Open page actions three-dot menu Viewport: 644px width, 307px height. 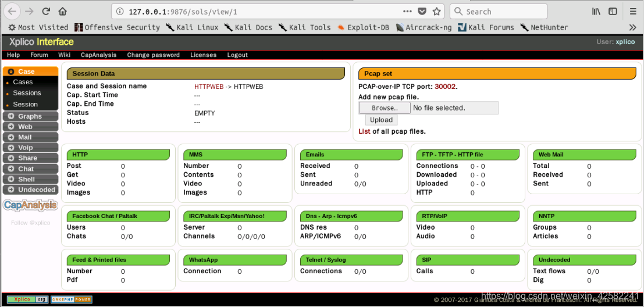[x=407, y=12]
